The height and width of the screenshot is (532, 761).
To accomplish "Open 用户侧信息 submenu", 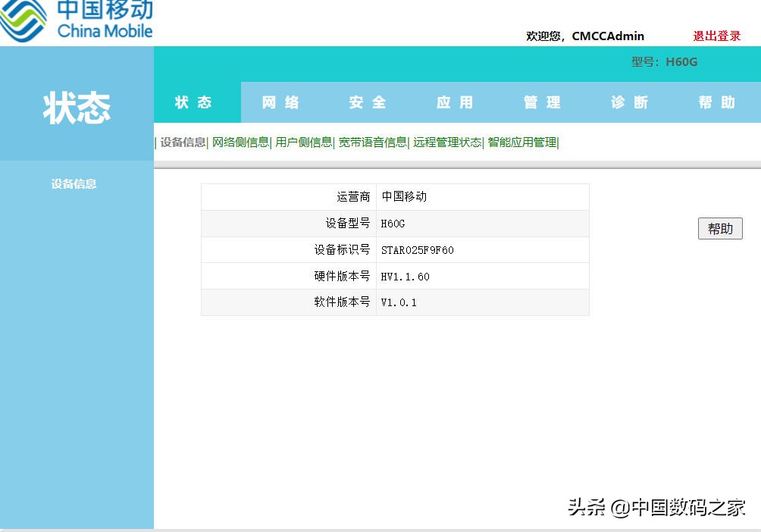I will [x=304, y=142].
